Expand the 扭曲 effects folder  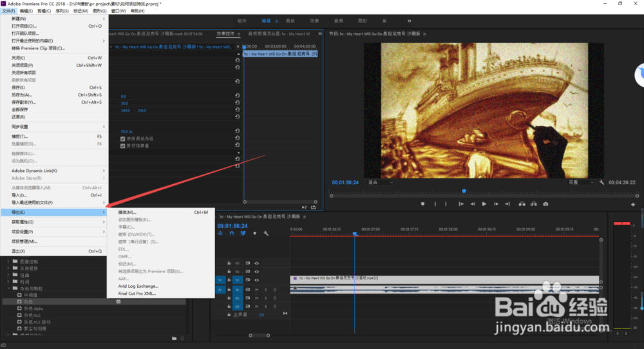8,275
